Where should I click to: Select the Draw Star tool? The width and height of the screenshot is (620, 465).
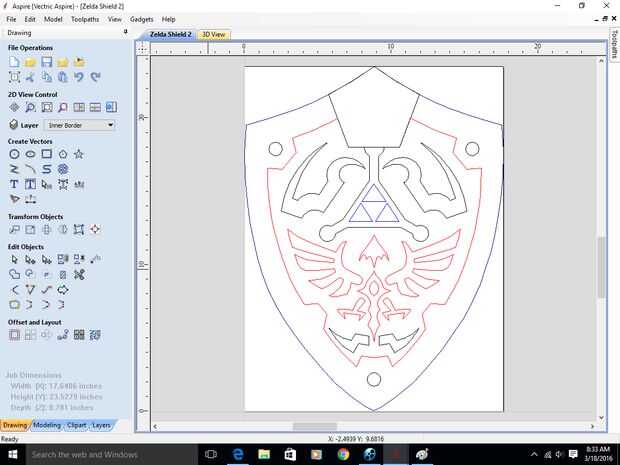pos(79,154)
